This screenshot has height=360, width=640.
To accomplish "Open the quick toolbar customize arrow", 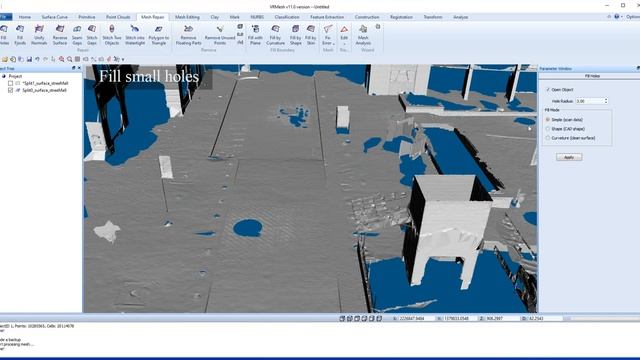I will pos(123,60).
